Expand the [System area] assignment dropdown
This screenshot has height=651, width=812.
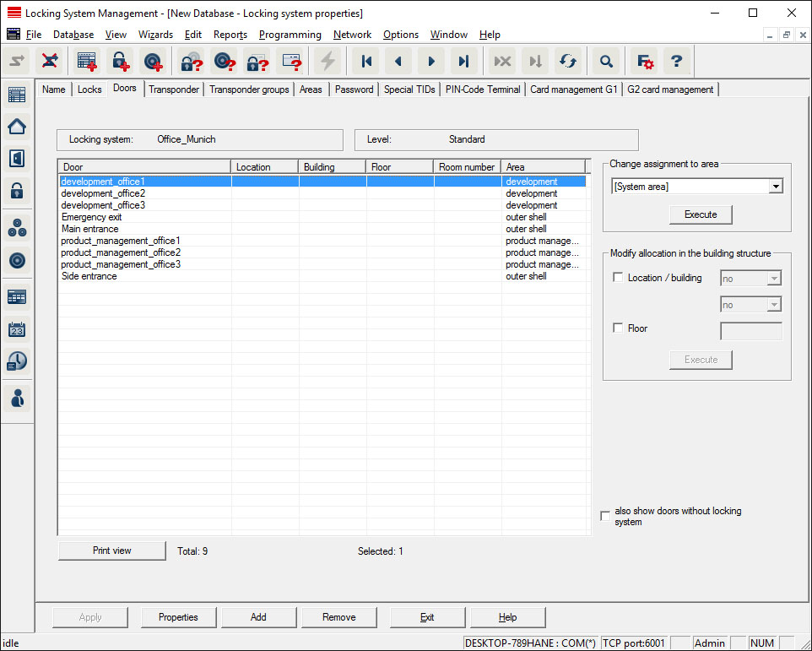pyautogui.click(x=776, y=187)
